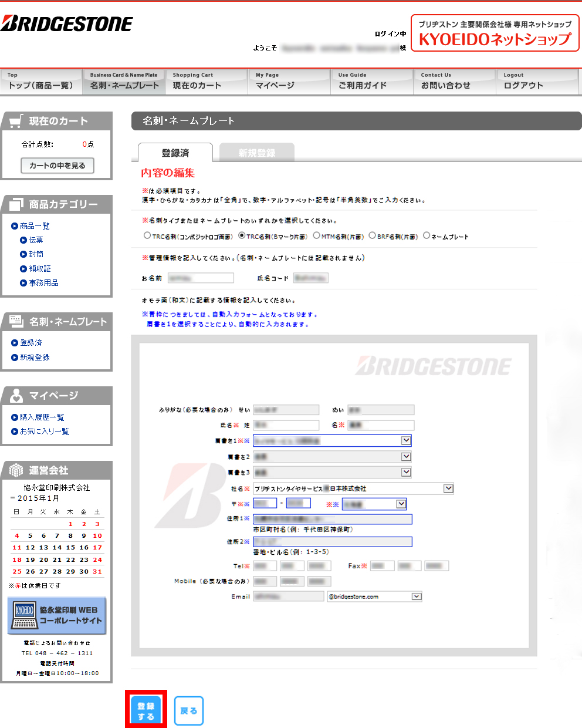582x728 pixels.
Task: Click the Kyoeido Printing WEB corporate site banner
Action: tap(57, 616)
